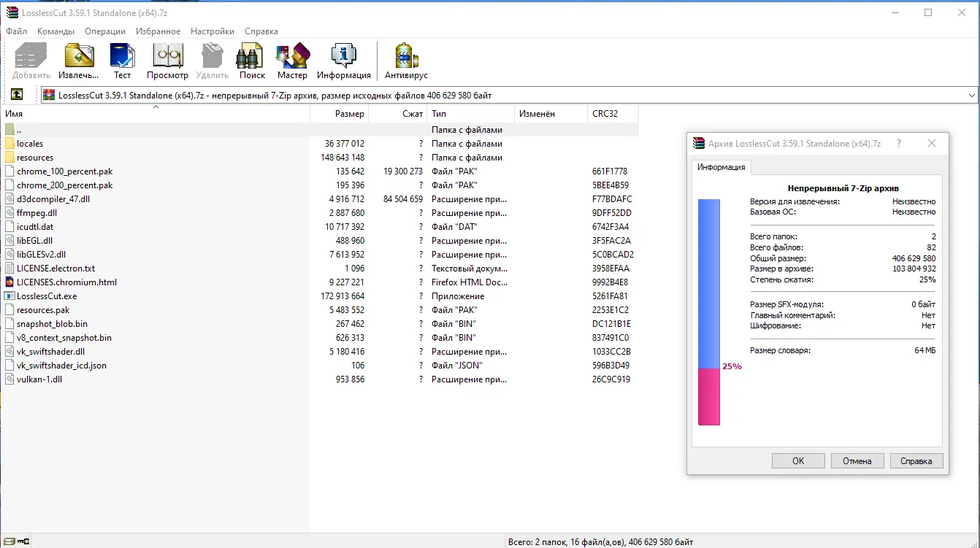This screenshot has height=548, width=980.
Task: Click the 103 804 932 archive size value
Action: coord(913,269)
